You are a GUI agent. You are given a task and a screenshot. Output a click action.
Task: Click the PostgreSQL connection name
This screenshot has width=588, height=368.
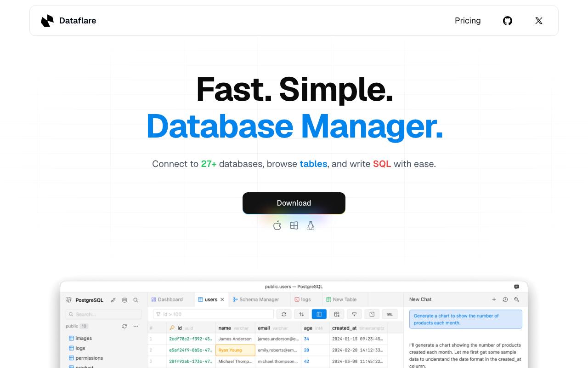pyautogui.click(x=89, y=300)
